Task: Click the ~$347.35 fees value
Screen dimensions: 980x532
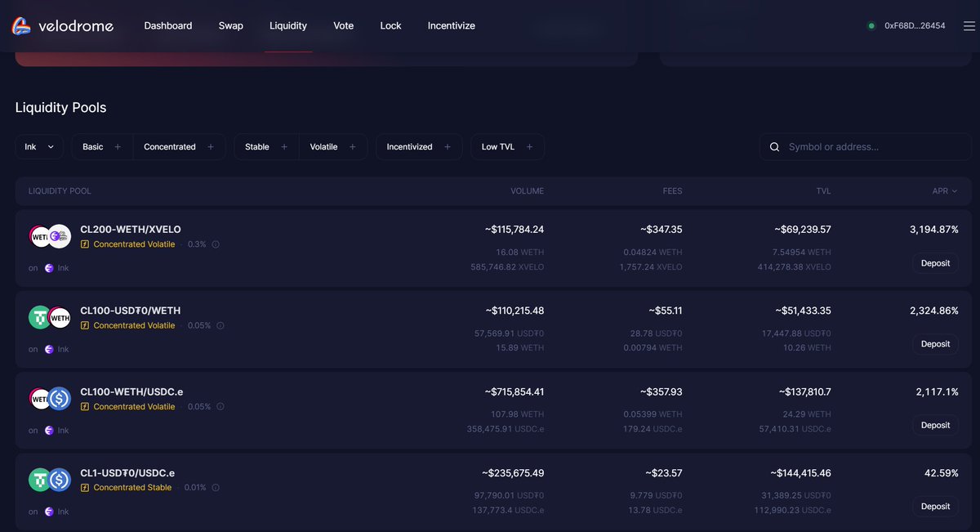Action: [x=661, y=230]
